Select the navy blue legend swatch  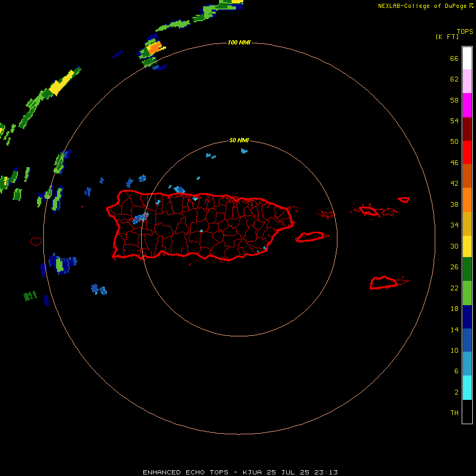click(467, 317)
